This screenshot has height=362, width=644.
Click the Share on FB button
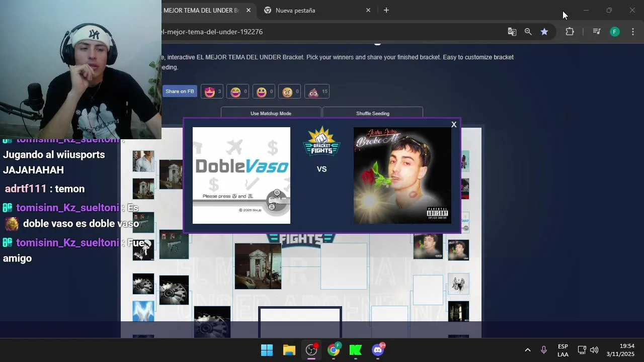(x=180, y=92)
